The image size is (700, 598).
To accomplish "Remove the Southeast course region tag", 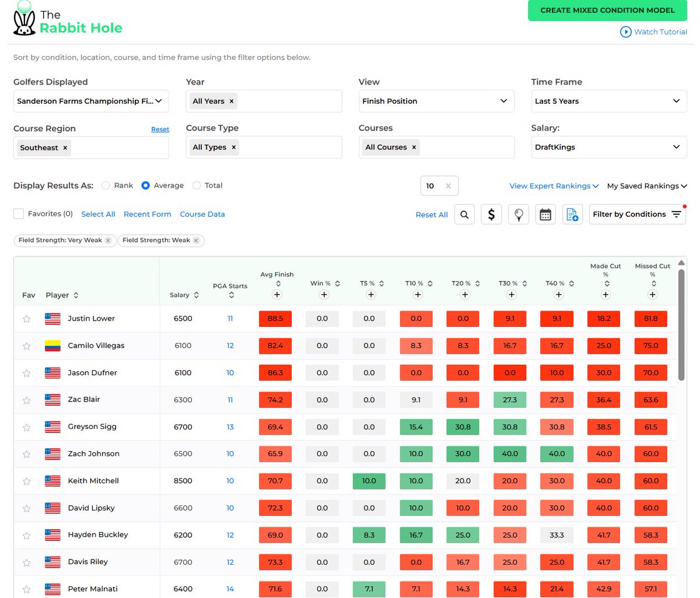I will click(65, 148).
